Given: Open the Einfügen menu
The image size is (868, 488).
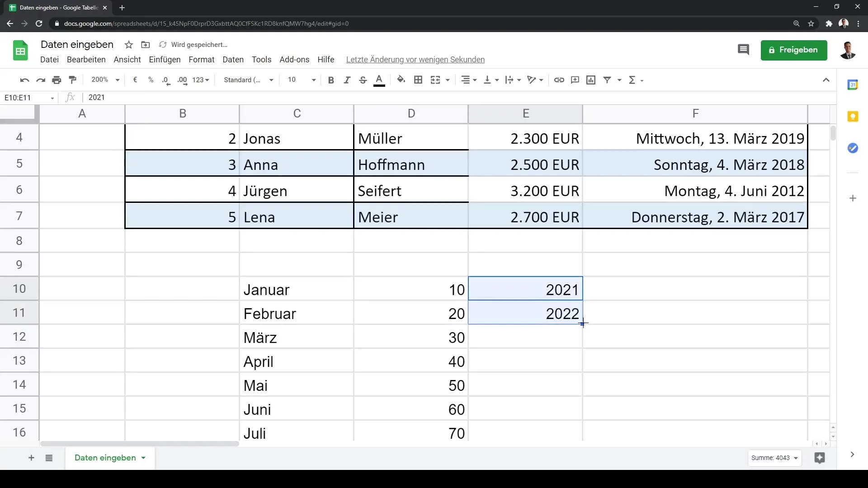Looking at the screenshot, I should point(165,60).
